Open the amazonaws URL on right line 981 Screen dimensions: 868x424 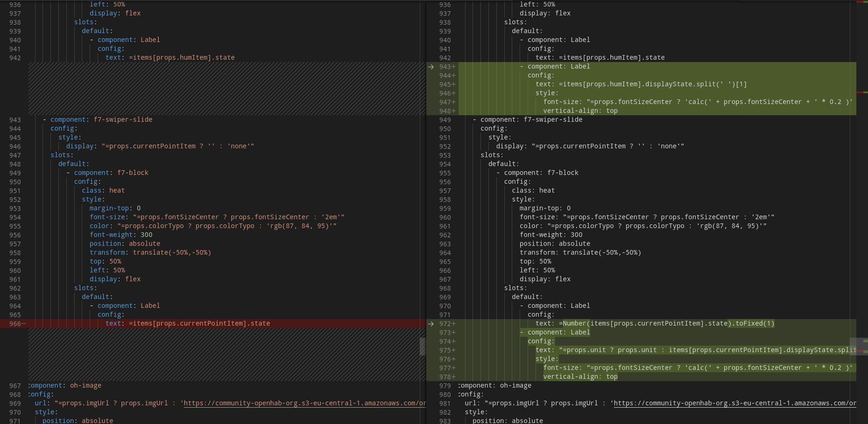point(735,403)
